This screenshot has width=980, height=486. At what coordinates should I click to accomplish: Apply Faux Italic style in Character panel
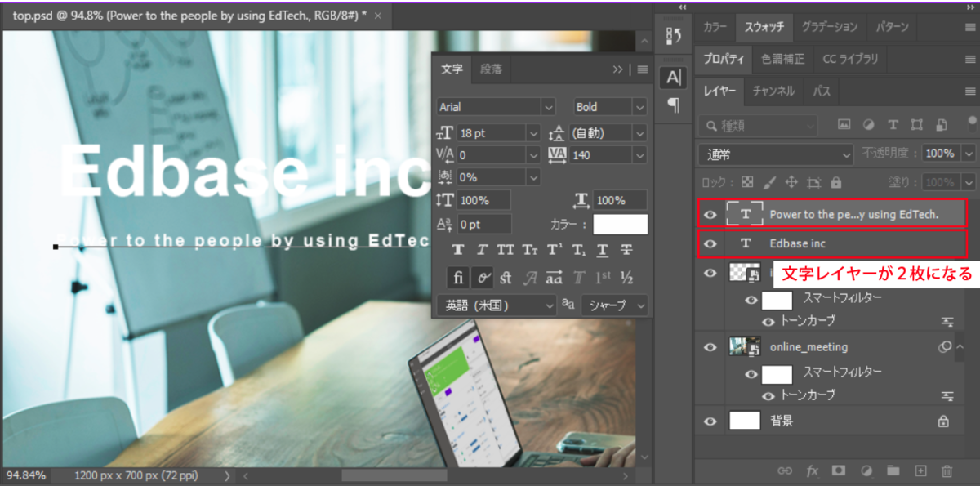pyautogui.click(x=482, y=250)
